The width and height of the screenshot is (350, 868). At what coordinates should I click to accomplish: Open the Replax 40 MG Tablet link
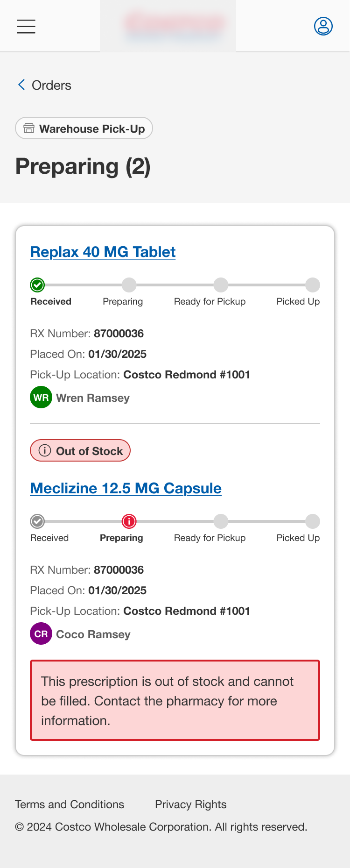point(103,252)
